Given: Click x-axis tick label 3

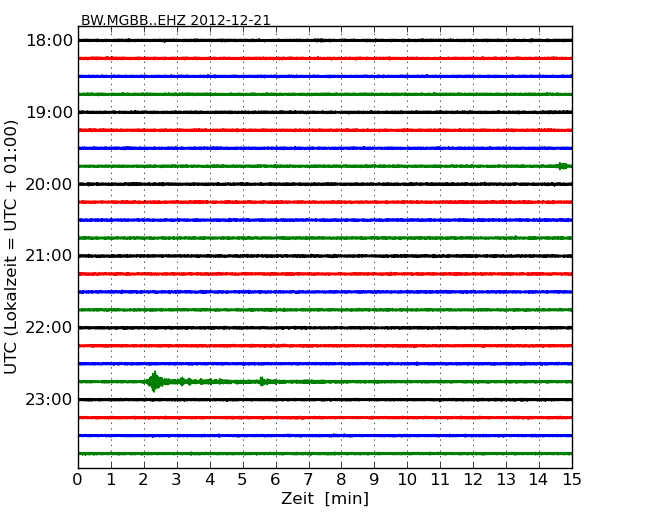Looking at the screenshot, I should (177, 480).
